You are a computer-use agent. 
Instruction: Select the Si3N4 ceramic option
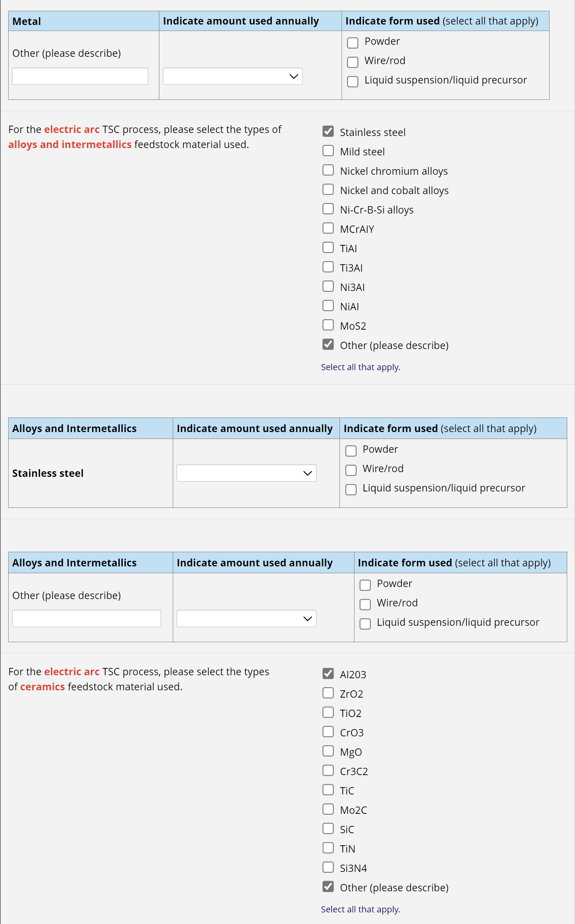328,868
